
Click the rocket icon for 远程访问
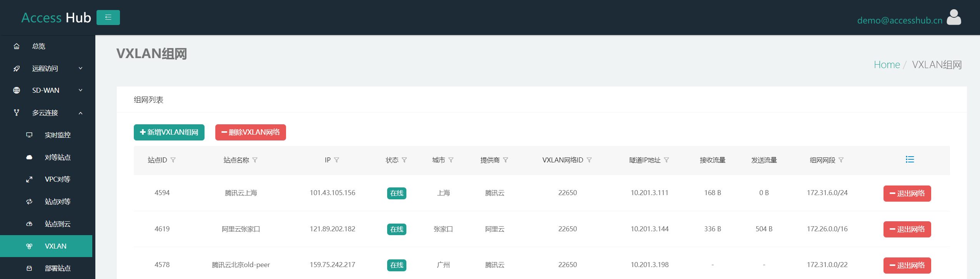click(17, 68)
